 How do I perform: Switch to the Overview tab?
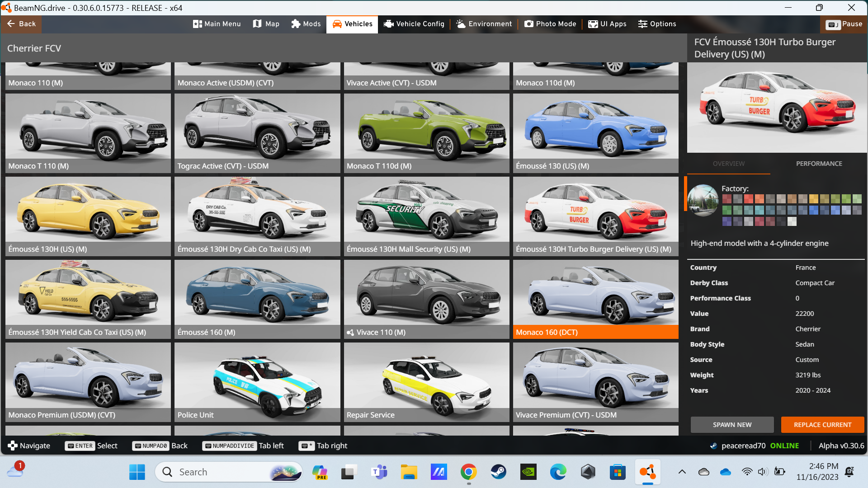click(728, 164)
